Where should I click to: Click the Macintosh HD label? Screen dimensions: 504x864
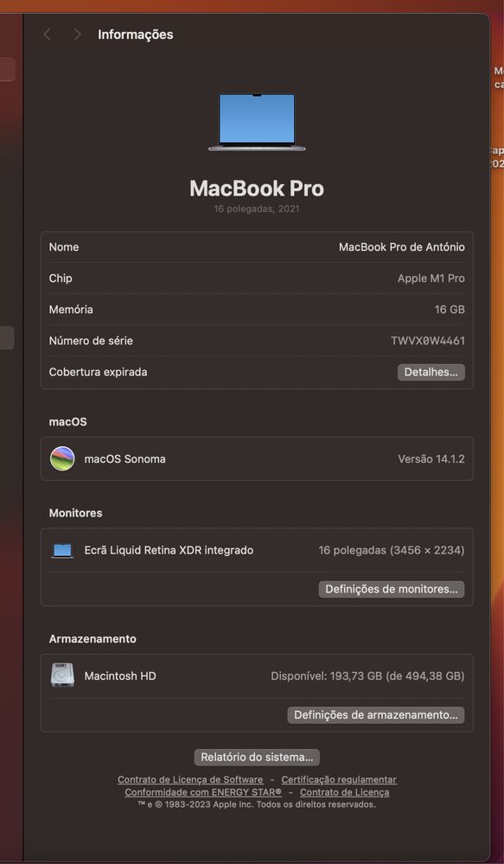120,675
